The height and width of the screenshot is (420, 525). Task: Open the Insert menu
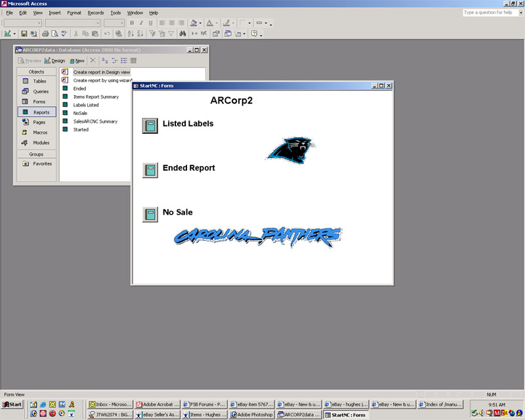[x=54, y=12]
